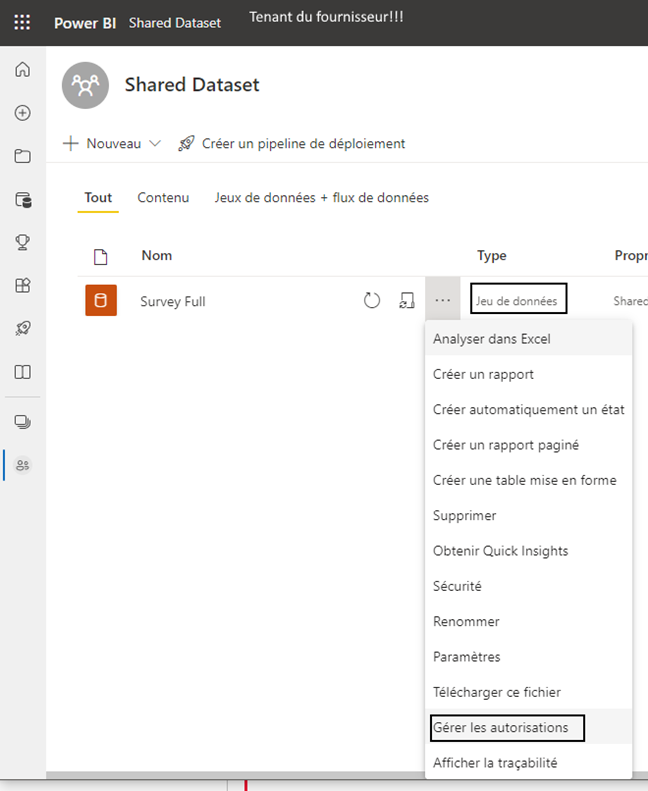The height and width of the screenshot is (791, 648).
Task: Click the Shared Dataset workspace avatar
Action: [85, 85]
